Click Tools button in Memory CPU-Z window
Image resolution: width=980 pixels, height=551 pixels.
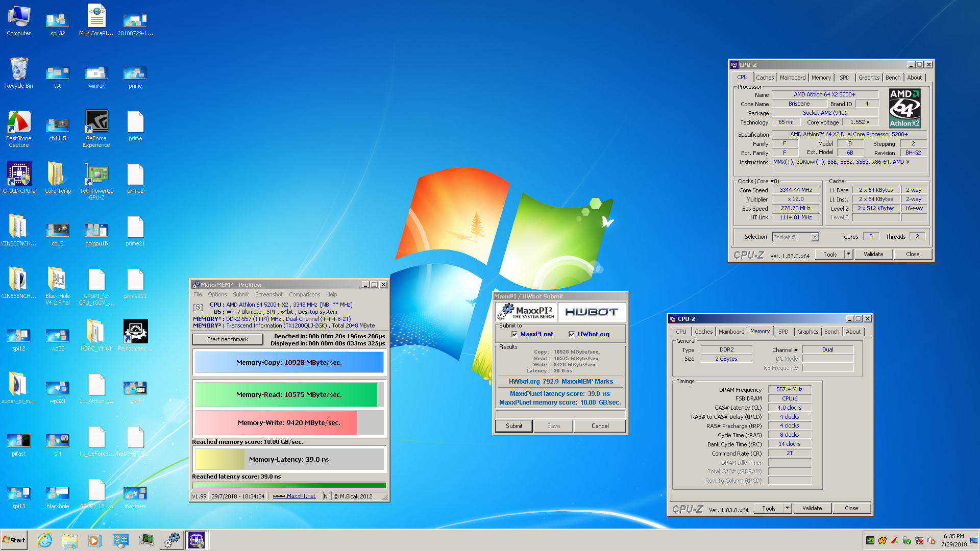769,508
